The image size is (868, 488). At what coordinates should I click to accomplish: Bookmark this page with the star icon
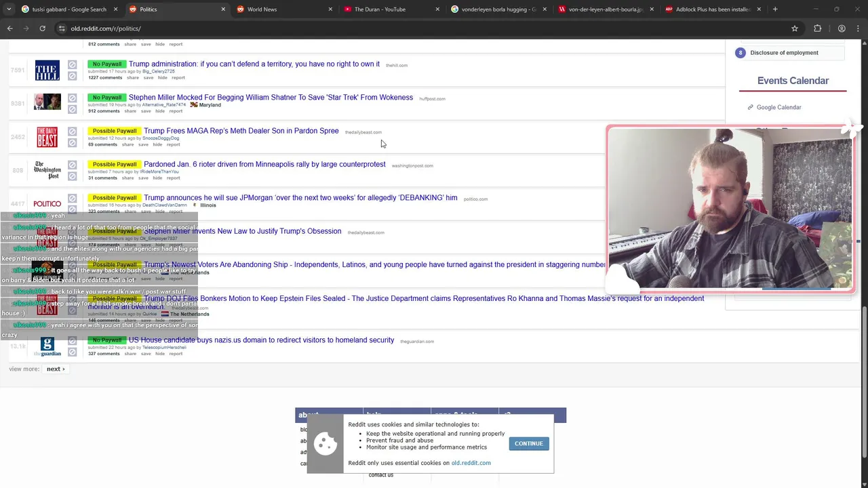[x=794, y=28]
